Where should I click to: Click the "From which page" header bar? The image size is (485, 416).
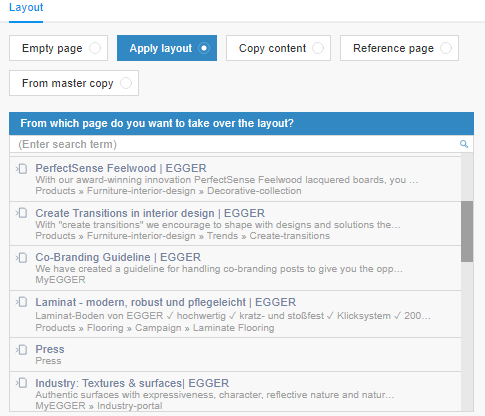pos(241,123)
